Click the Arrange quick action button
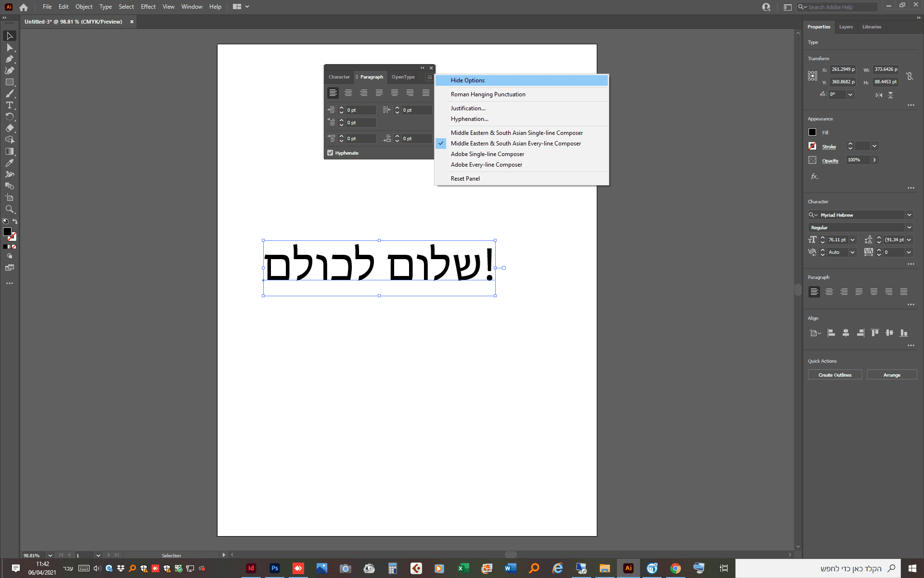 point(891,375)
